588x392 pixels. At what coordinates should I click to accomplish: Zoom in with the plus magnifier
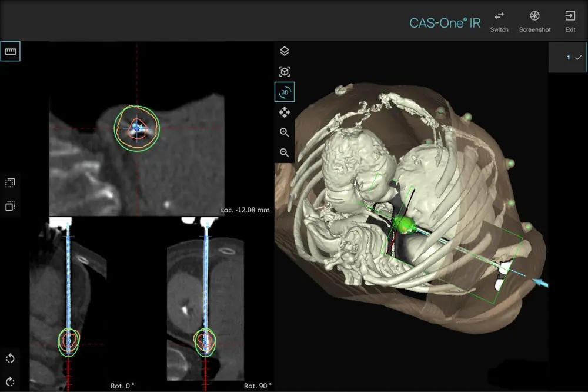tap(285, 132)
